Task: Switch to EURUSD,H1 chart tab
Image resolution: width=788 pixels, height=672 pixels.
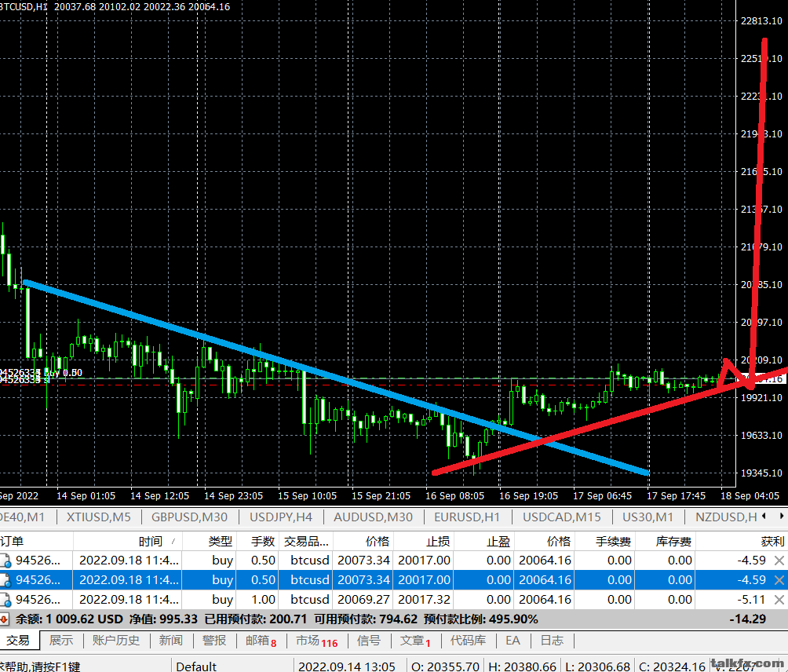Action: coord(467,517)
